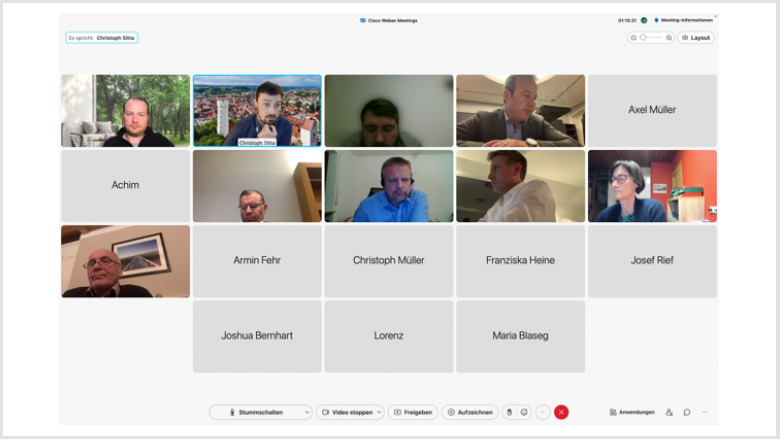Start recording with Aufzeichnen

[470, 412]
